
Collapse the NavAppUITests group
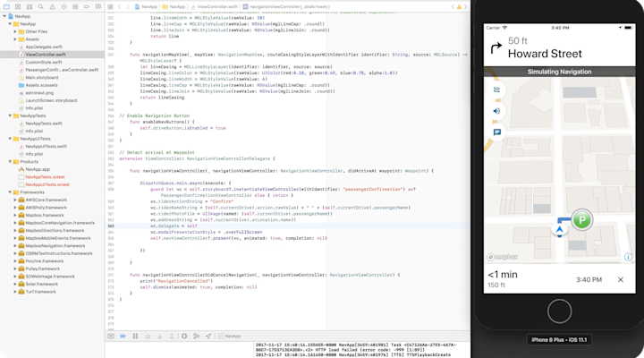click(x=10, y=139)
